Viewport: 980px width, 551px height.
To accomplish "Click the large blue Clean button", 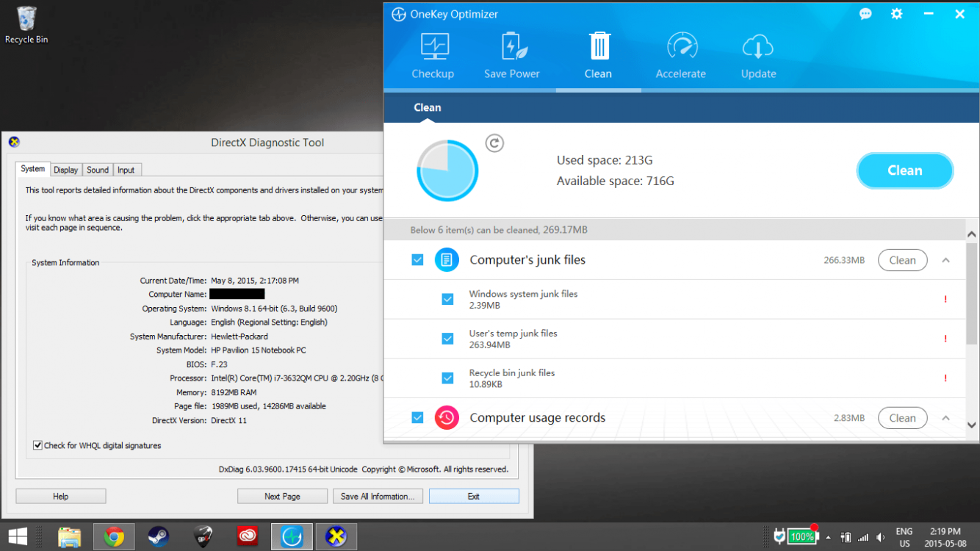I will pos(905,170).
